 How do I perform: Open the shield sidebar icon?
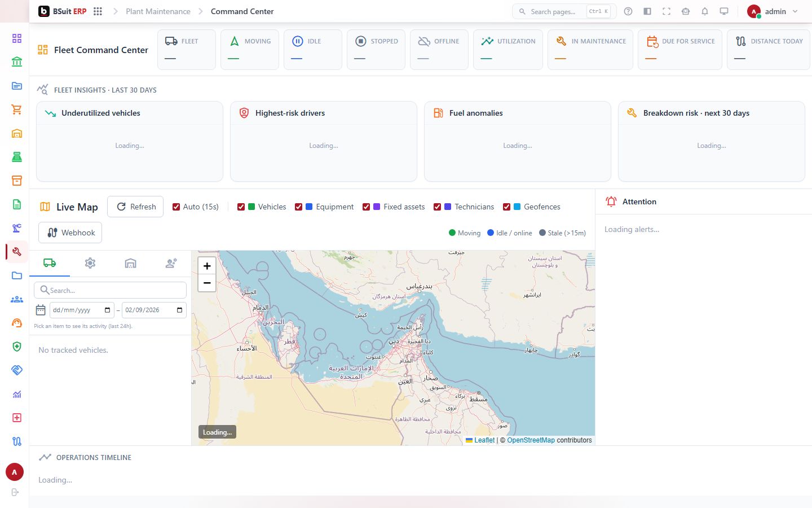17,347
